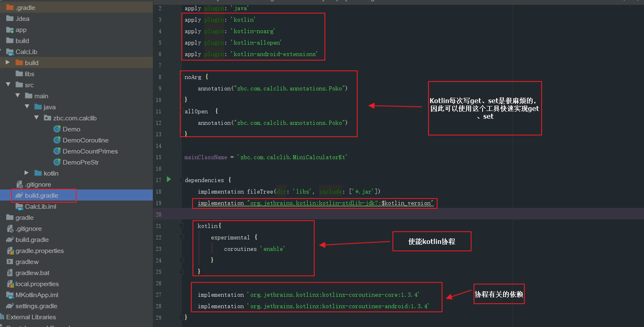Open the DemoCoroutine file

coord(86,140)
